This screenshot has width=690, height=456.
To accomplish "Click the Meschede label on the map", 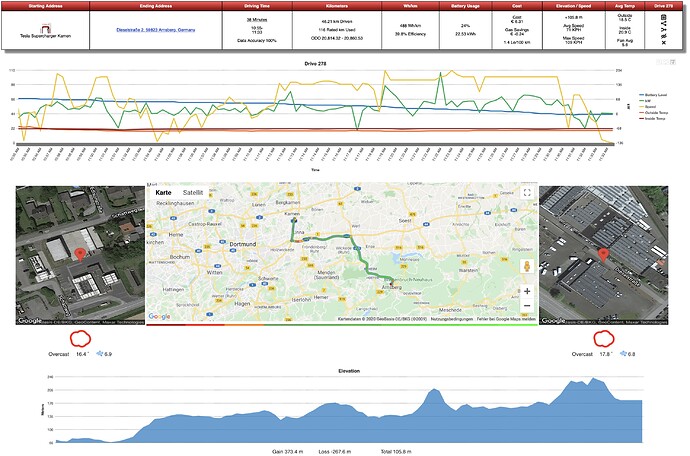I will tap(450, 310).
